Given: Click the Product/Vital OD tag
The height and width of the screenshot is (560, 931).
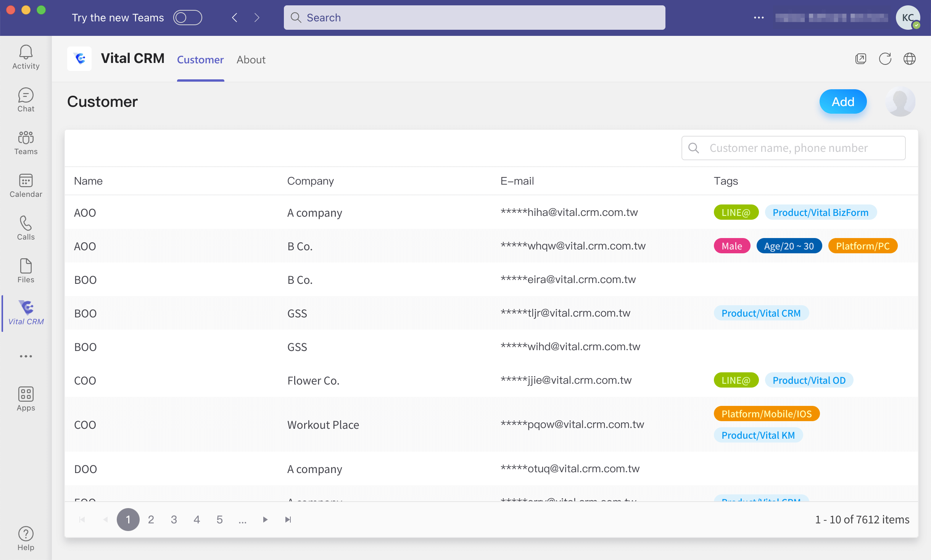Looking at the screenshot, I should 809,380.
